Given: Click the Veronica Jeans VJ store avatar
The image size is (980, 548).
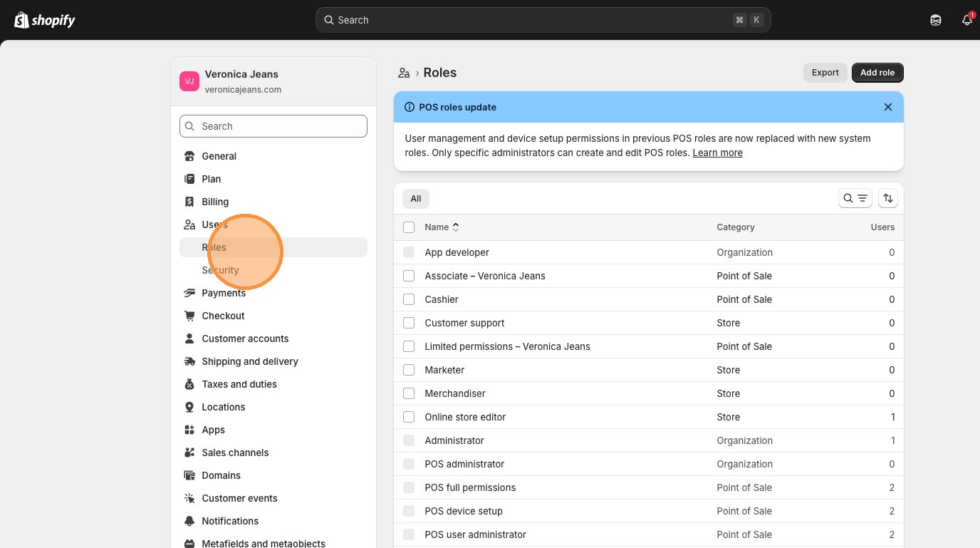Looking at the screenshot, I should point(189,81).
